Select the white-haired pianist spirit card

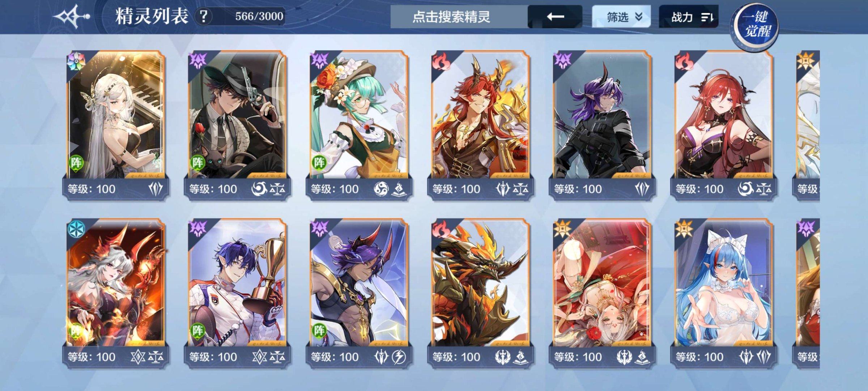click(116, 125)
